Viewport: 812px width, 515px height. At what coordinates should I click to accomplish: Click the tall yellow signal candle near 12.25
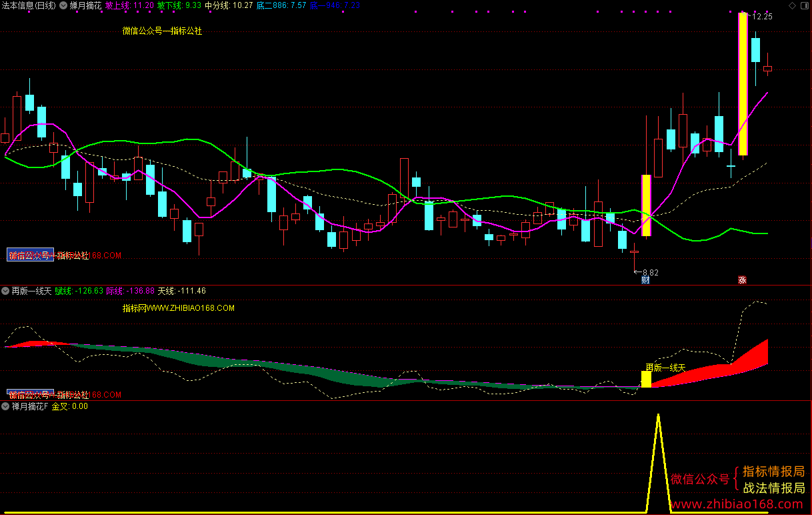[743, 84]
